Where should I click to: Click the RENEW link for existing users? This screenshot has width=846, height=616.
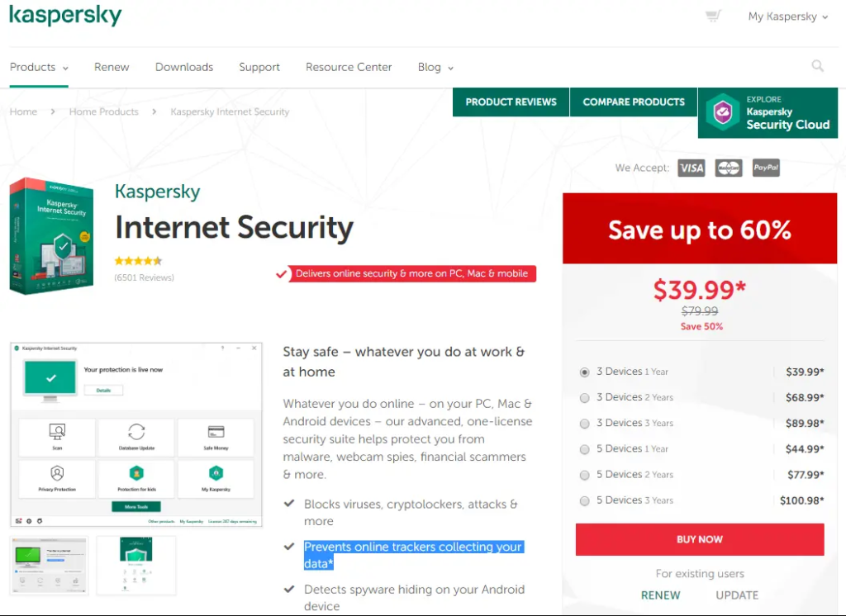tap(660, 595)
